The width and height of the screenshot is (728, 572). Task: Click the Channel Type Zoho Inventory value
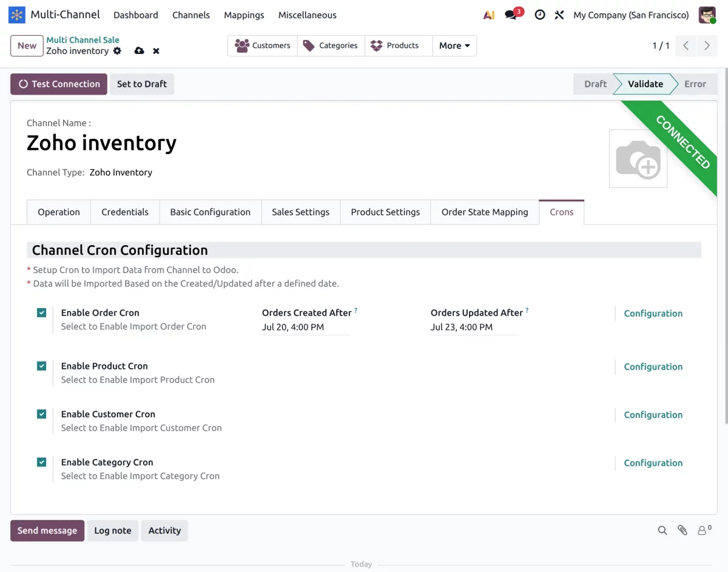click(x=121, y=173)
